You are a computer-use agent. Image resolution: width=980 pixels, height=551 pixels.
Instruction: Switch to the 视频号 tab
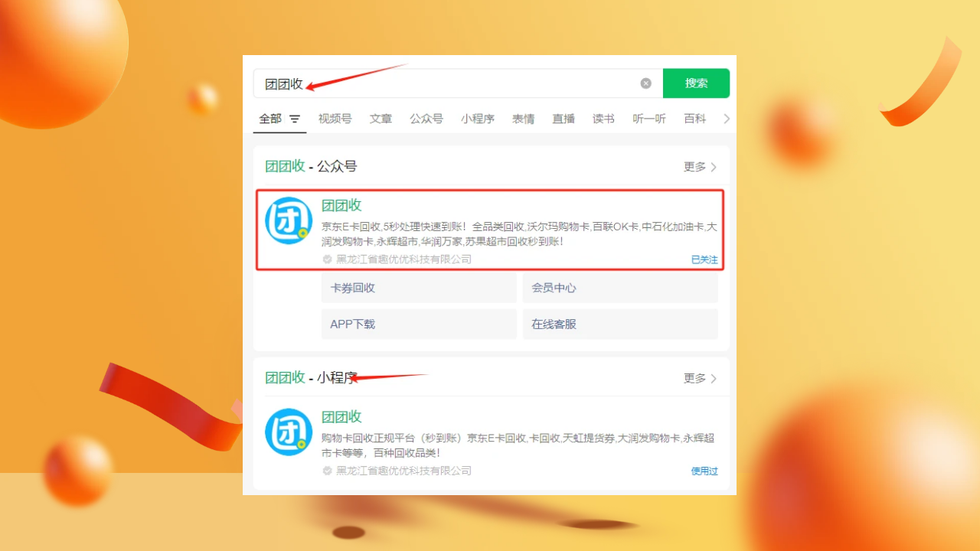(x=335, y=119)
